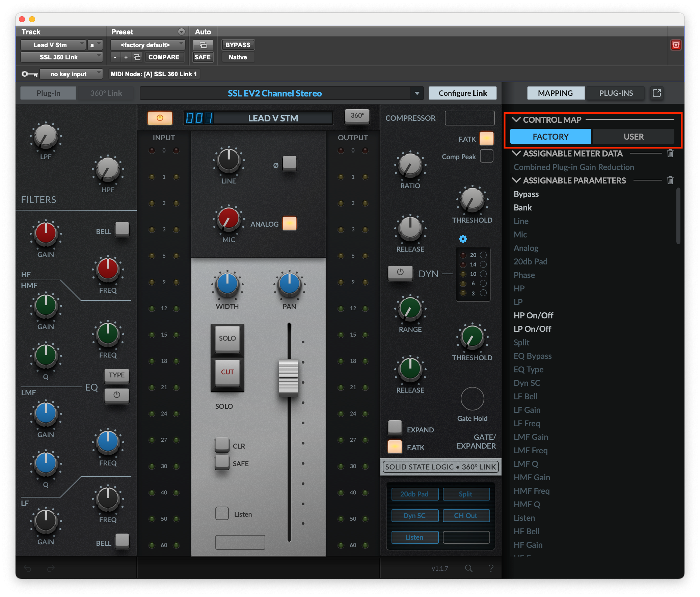Switch to the MAPPING tab
700x597 pixels.
point(556,93)
